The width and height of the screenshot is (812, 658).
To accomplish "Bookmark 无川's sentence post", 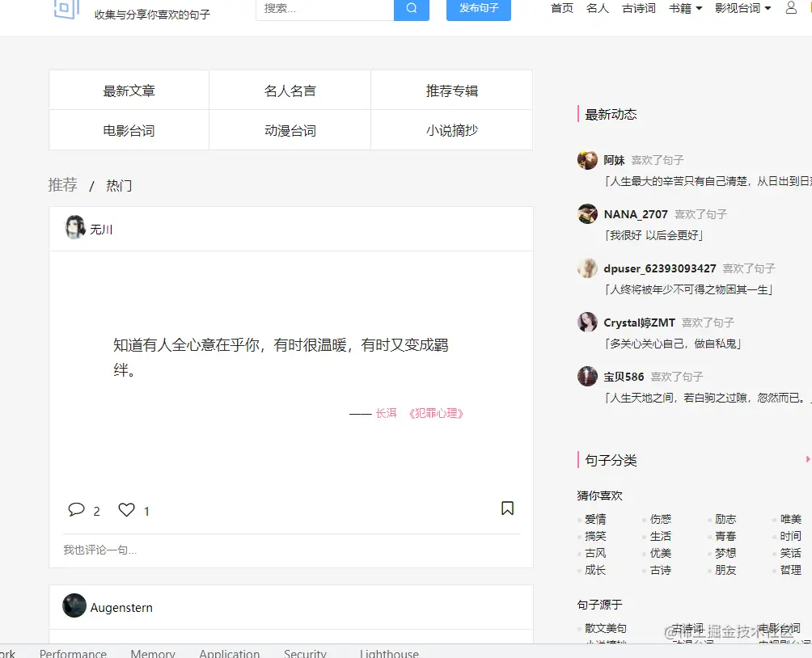I will tap(508, 508).
